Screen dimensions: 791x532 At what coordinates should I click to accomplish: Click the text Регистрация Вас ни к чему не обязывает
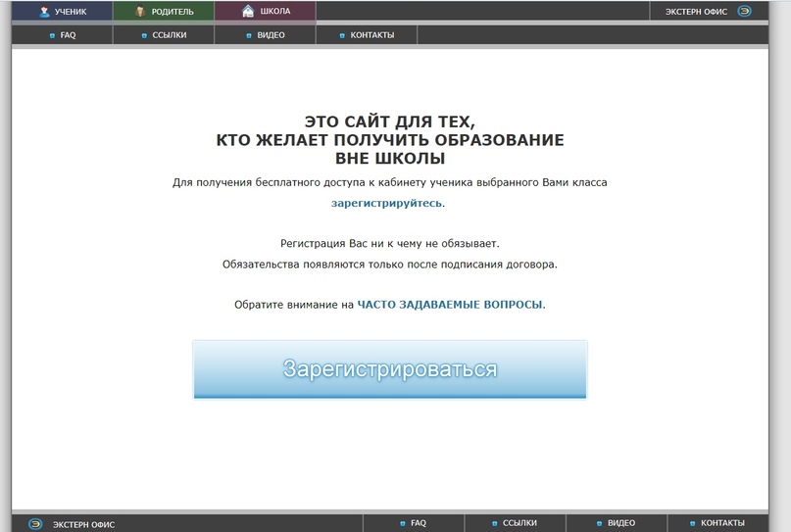point(390,244)
